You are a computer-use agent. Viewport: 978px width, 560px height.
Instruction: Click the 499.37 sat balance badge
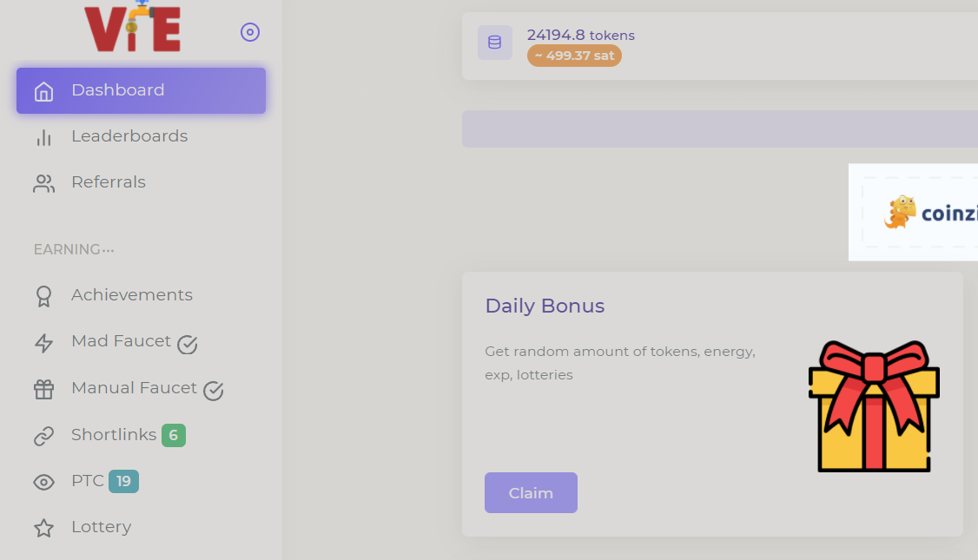tap(574, 56)
